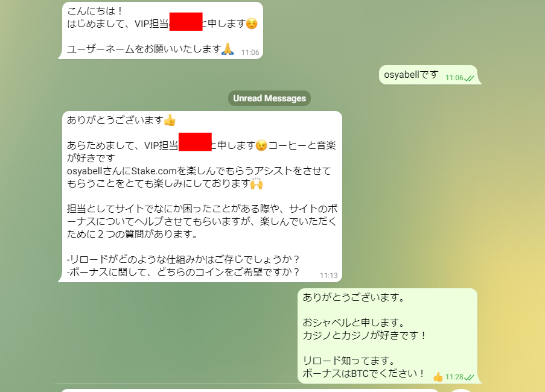The image size is (545, 392).
Task: Click the 11:06 timestamp on the greeting message
Action: 250,52
